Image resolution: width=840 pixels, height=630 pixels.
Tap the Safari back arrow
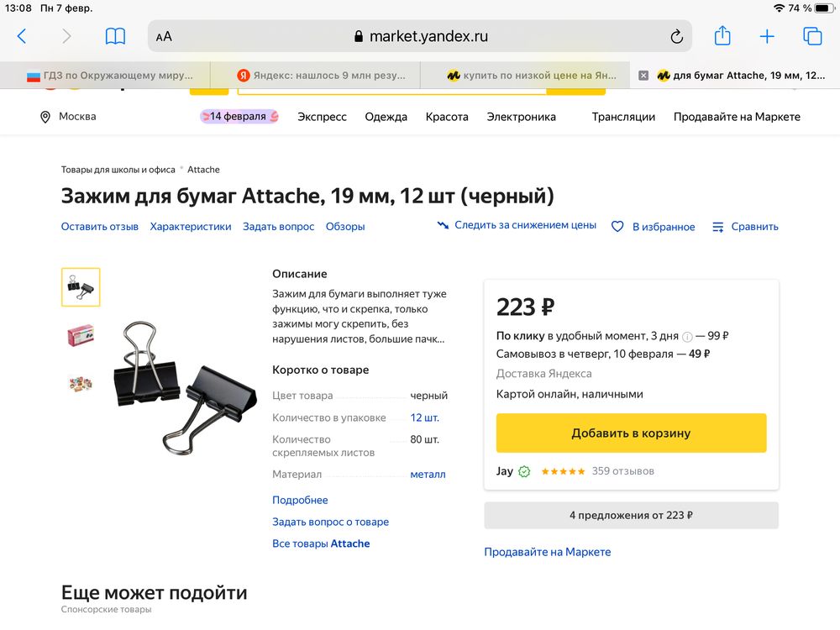pos(22,36)
